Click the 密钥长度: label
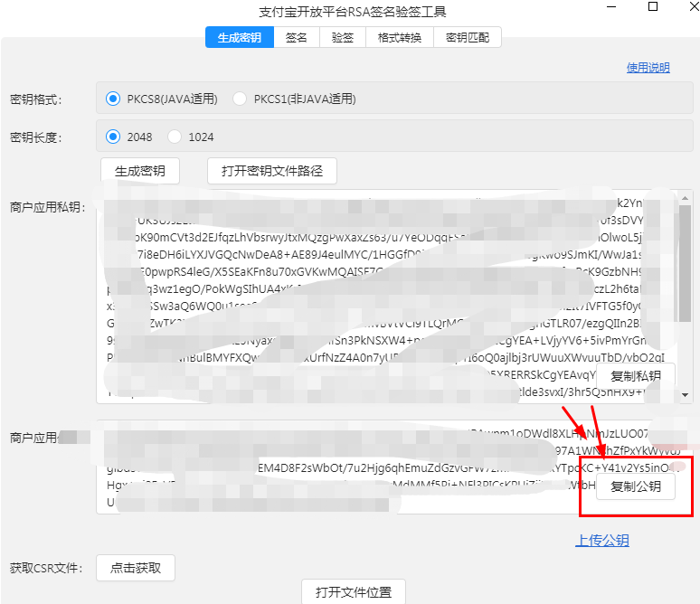Screen dimensions: 700x604 click(35, 137)
